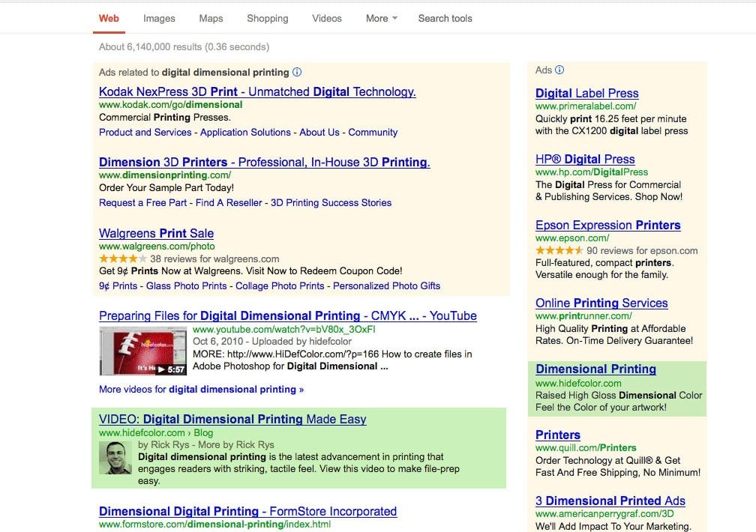Click the info icon next to sidebar Ads label
The width and height of the screenshot is (756, 532).
point(559,70)
